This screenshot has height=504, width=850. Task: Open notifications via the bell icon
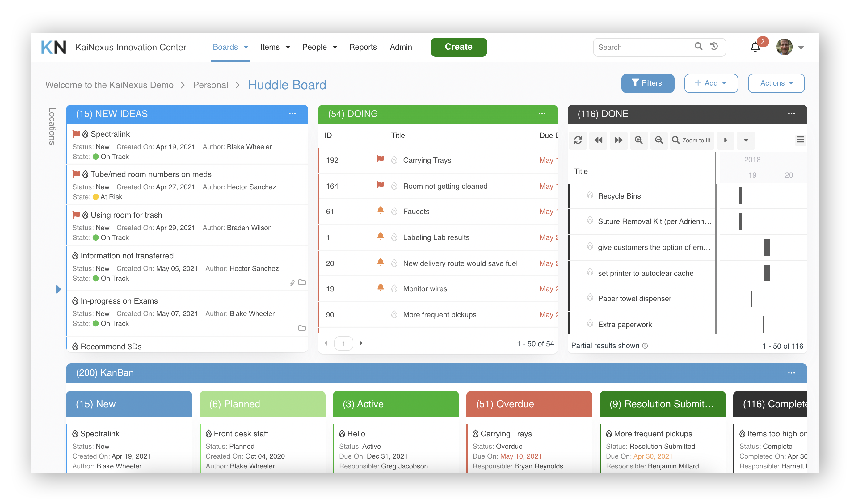pyautogui.click(x=755, y=47)
